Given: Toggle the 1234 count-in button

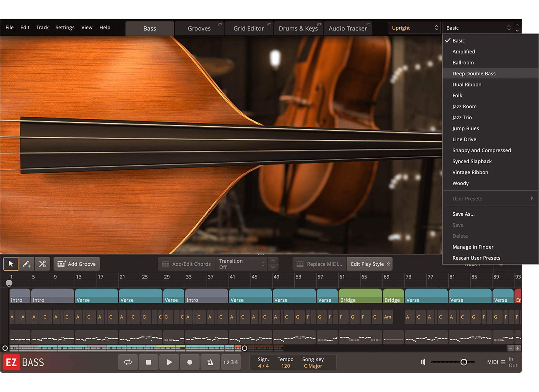Looking at the screenshot, I should pyautogui.click(x=231, y=362).
